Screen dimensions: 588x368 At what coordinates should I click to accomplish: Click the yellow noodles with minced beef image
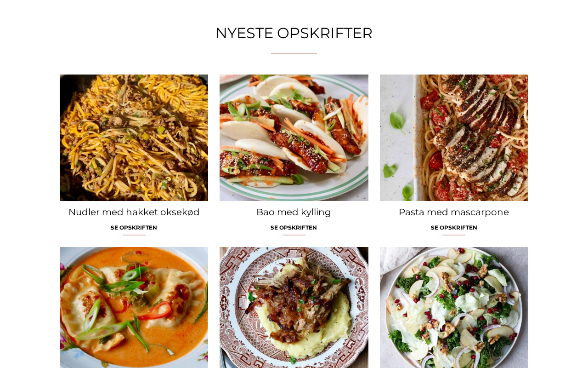tap(134, 138)
